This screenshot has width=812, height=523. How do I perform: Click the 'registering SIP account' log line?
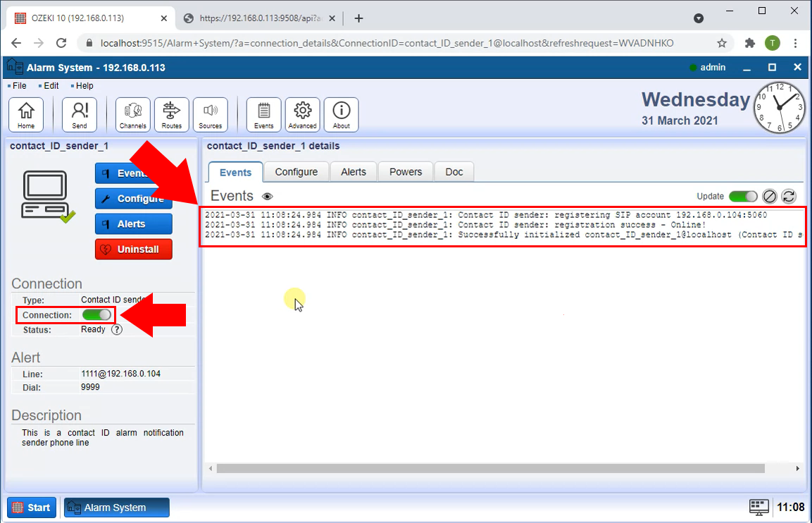click(486, 214)
